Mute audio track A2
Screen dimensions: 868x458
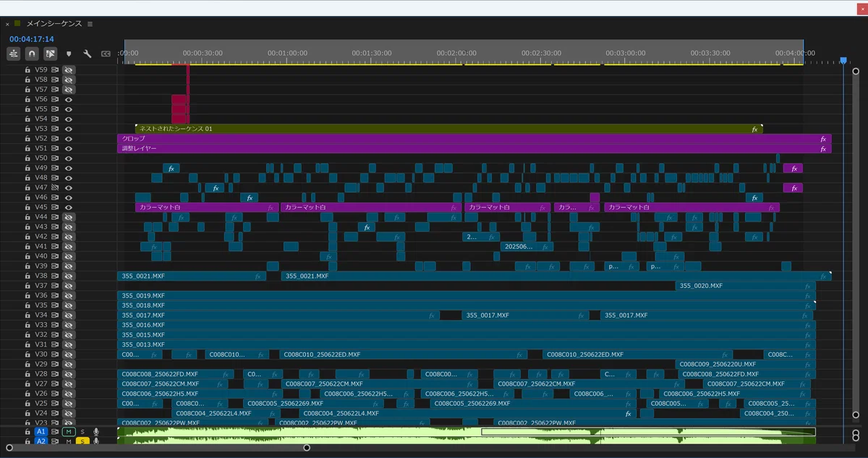tap(69, 441)
